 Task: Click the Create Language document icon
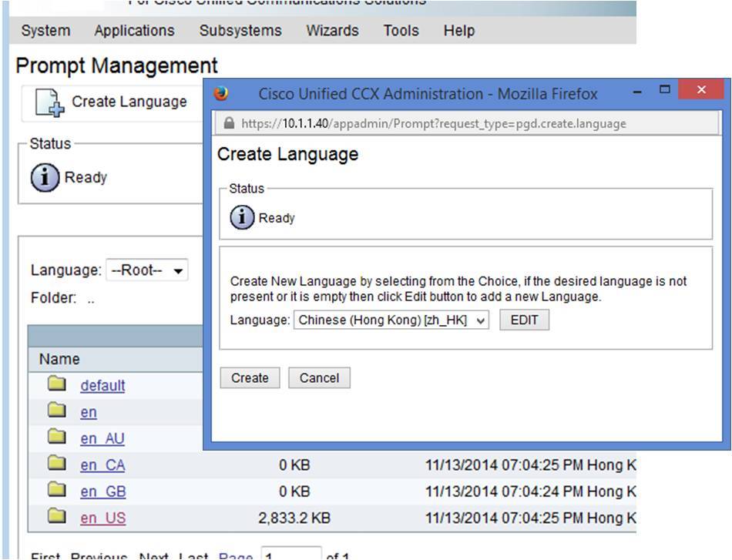click(49, 102)
